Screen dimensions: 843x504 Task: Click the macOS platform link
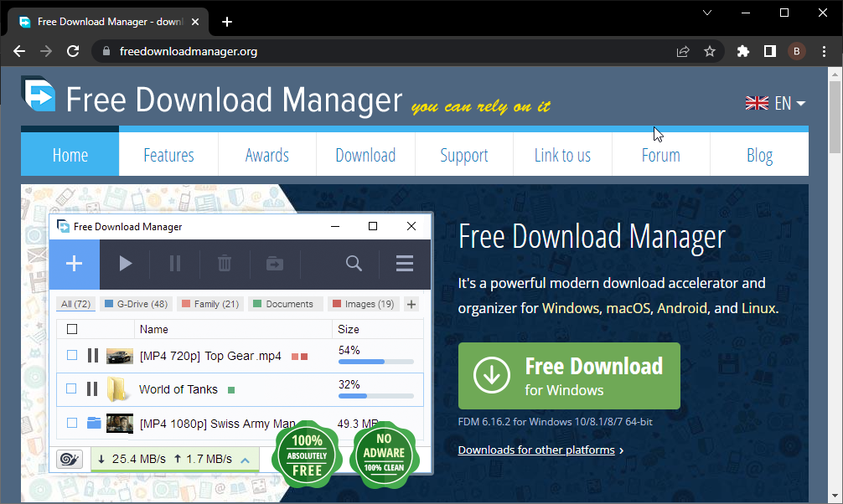tap(628, 308)
